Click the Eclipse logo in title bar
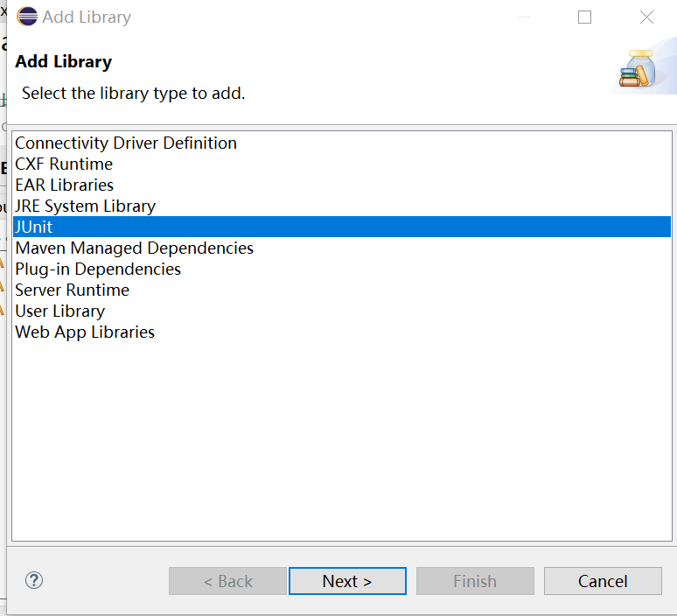677x616 pixels. tap(27, 17)
